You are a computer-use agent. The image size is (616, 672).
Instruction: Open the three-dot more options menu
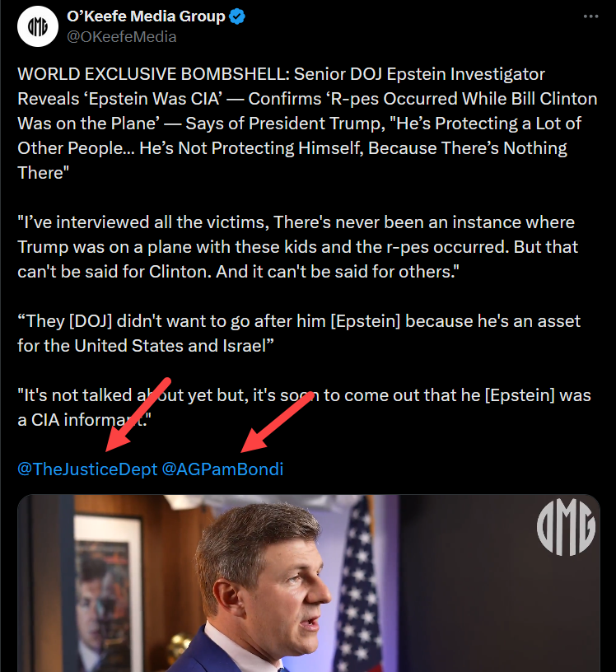click(x=590, y=16)
